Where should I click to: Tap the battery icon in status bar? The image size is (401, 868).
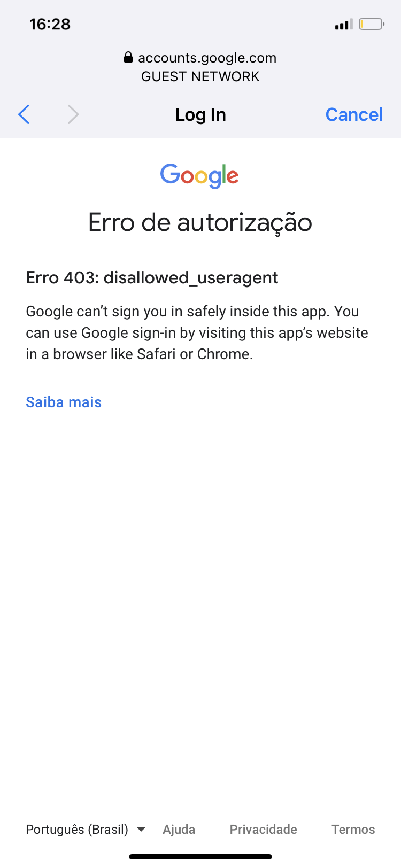click(x=371, y=24)
